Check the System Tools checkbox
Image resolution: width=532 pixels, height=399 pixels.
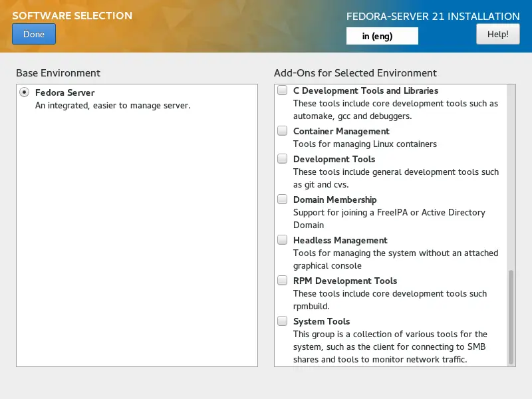[283, 321]
